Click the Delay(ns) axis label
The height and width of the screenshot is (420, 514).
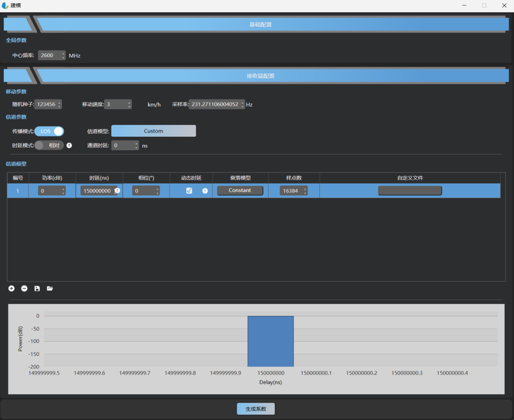click(270, 382)
